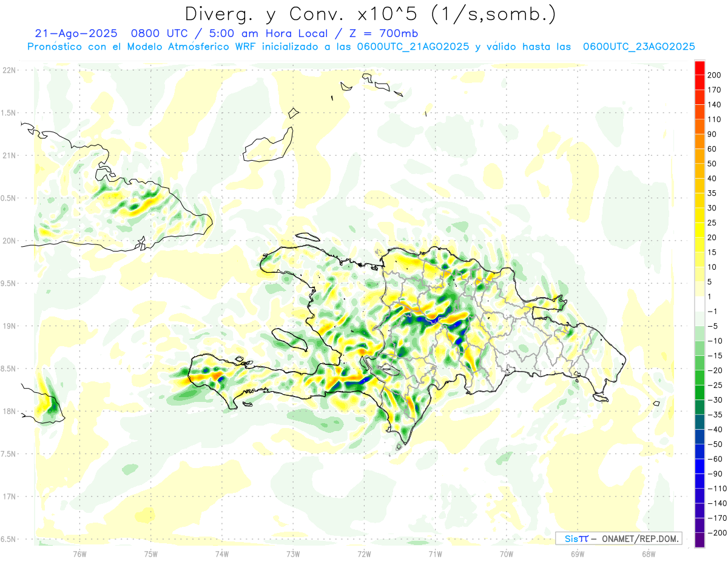Click the "22N" latitude label

tap(9, 70)
